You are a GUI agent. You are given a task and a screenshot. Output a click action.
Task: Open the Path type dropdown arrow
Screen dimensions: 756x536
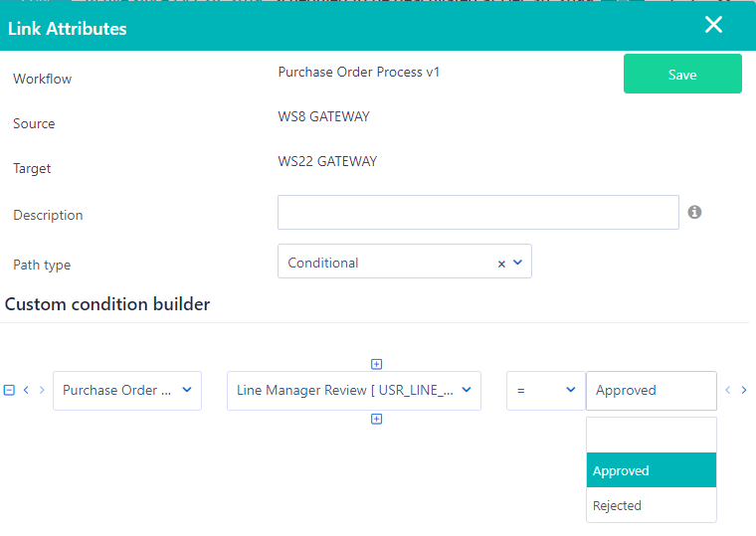(x=518, y=263)
